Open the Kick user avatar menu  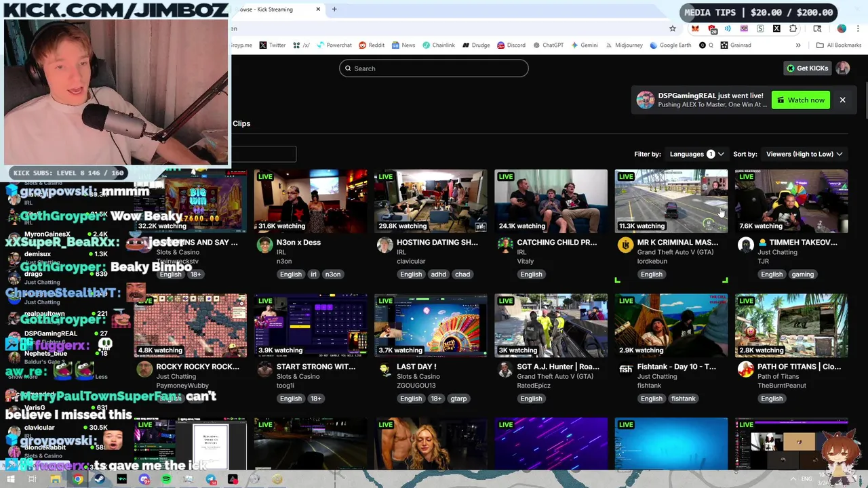[x=842, y=68]
